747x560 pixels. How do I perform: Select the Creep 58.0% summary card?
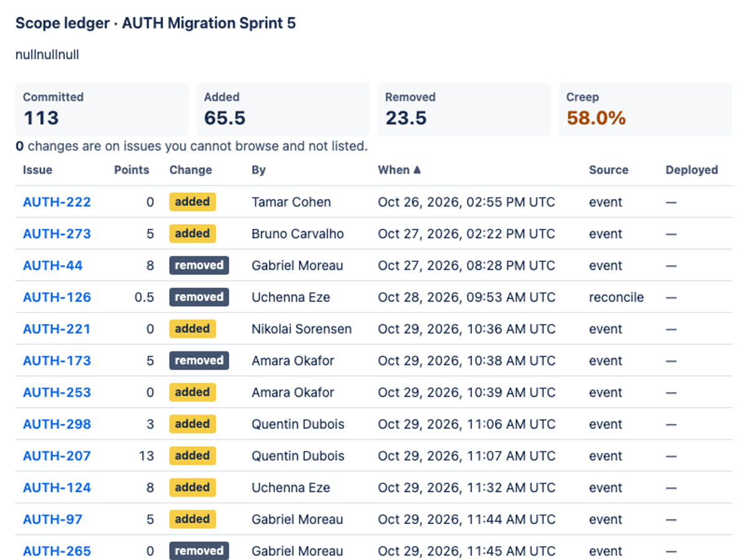[646, 110]
